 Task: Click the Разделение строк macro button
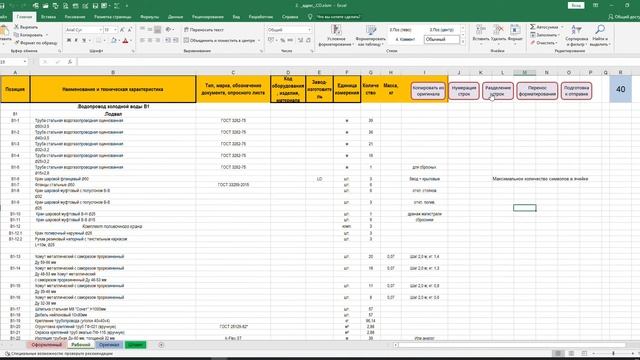pos(498,91)
